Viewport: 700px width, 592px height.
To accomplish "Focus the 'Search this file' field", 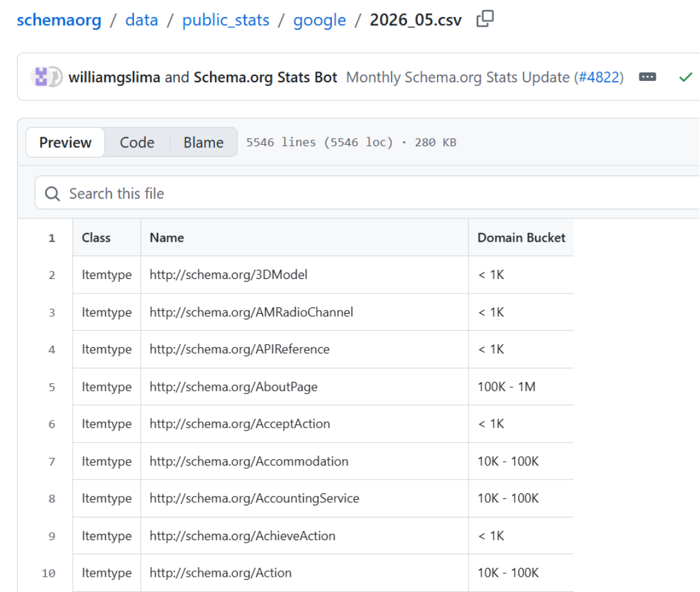I will [x=367, y=193].
